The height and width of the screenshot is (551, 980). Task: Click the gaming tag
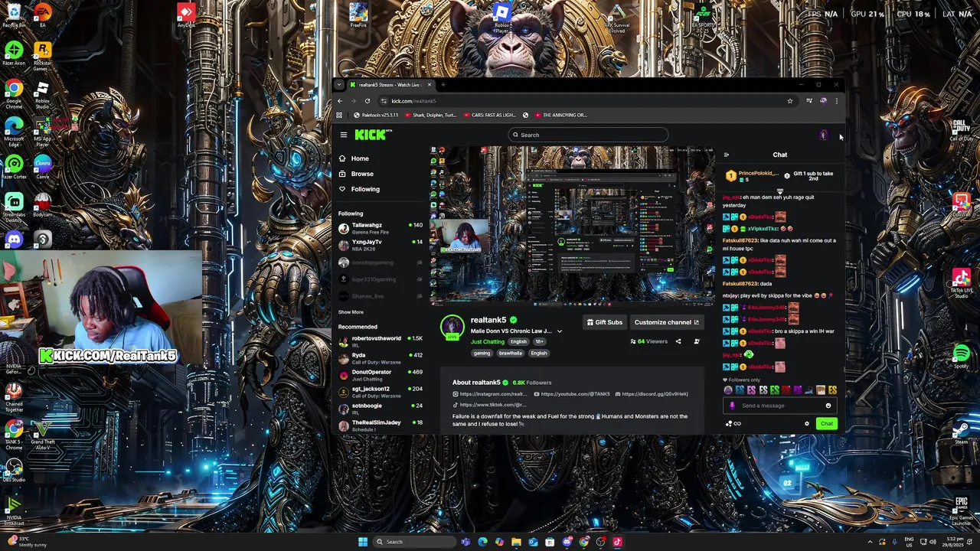click(482, 354)
